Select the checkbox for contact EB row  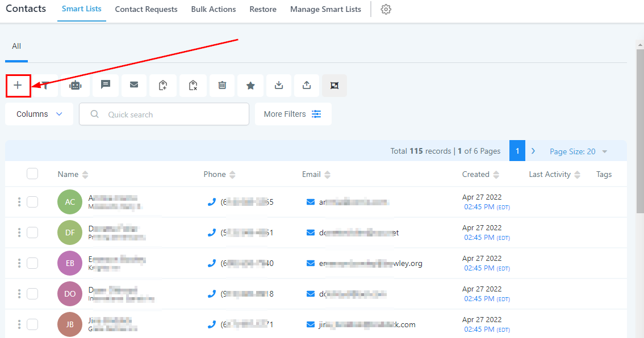[x=32, y=263]
